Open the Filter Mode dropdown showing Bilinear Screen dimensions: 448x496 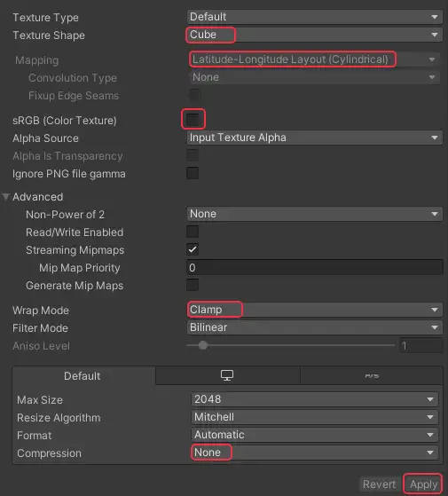click(x=315, y=327)
